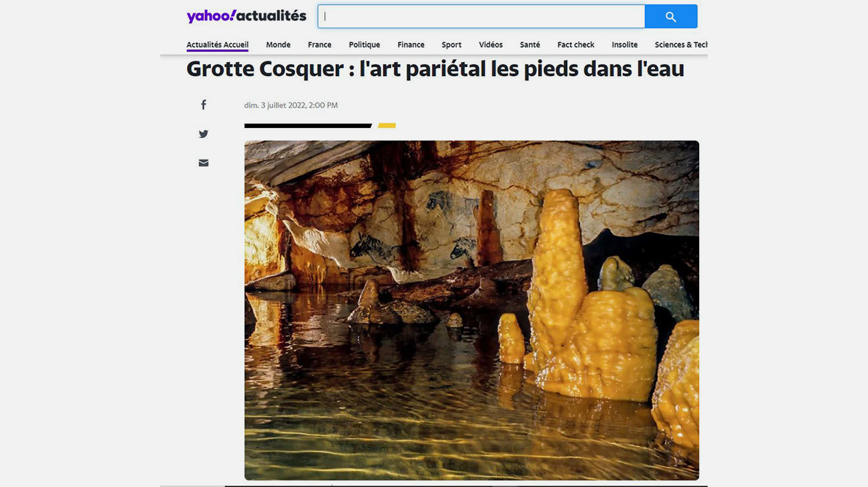Open the Finance section

point(411,45)
